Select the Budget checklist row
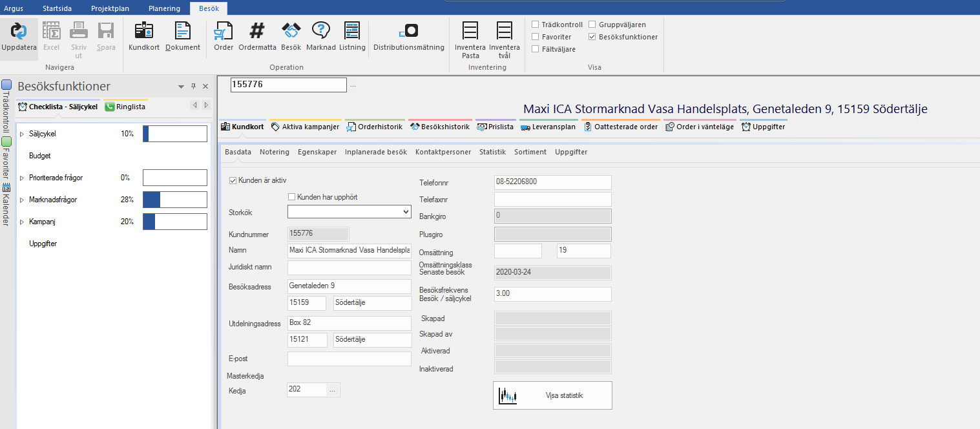980x429 pixels. pos(39,156)
